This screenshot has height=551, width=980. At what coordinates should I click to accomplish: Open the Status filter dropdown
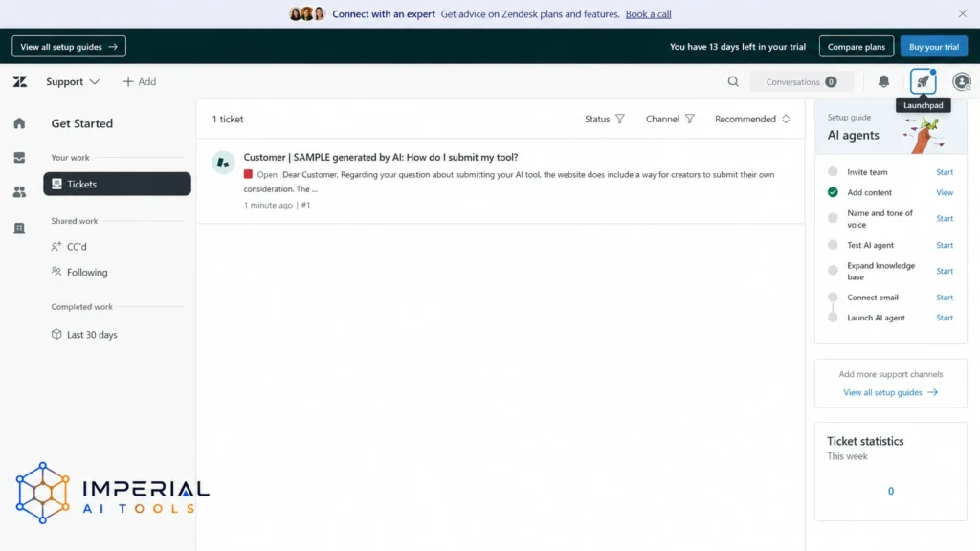click(x=605, y=119)
